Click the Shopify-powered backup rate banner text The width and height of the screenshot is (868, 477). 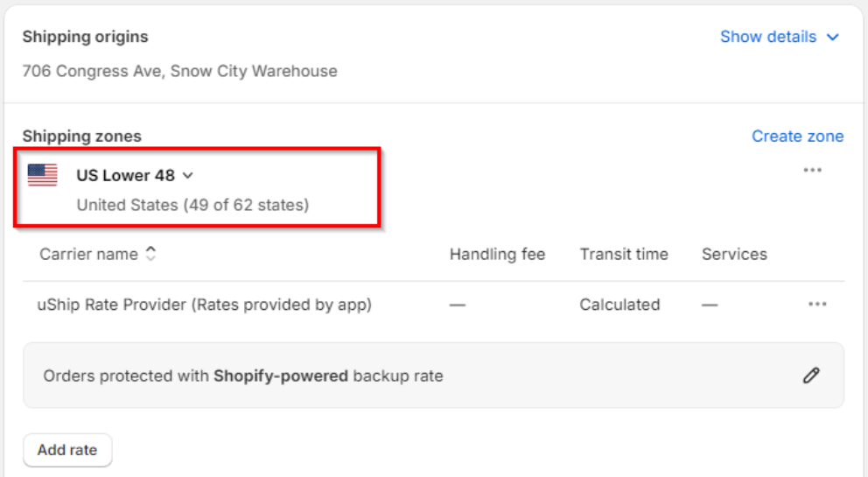point(243,376)
